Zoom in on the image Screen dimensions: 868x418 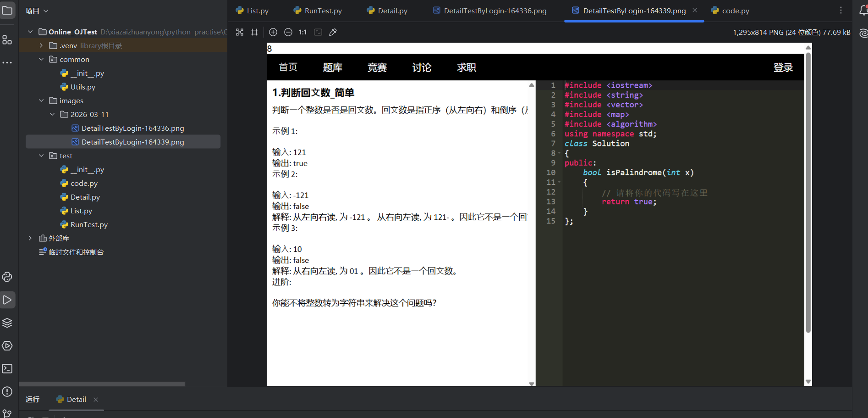273,32
